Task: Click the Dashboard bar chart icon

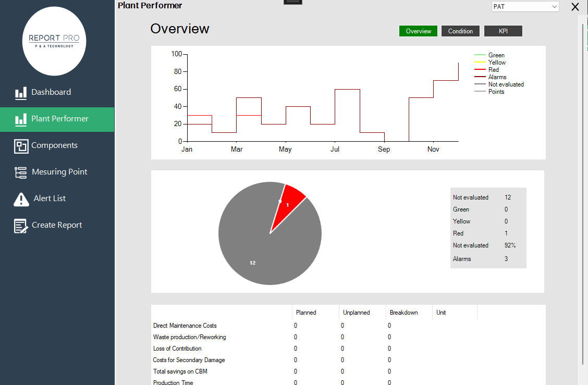Action: coord(21,93)
